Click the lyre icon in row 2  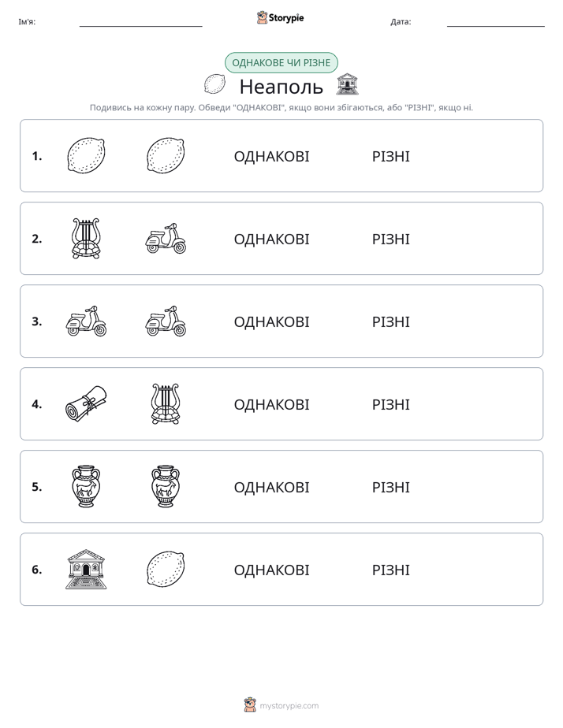pos(86,238)
